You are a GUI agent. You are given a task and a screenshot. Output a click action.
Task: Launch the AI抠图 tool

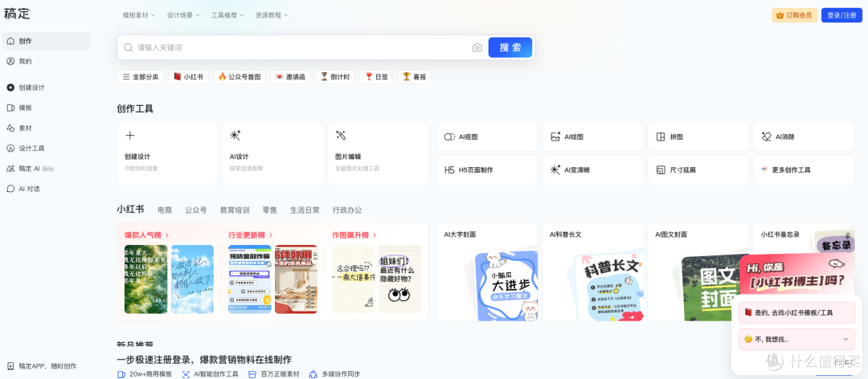(x=487, y=137)
